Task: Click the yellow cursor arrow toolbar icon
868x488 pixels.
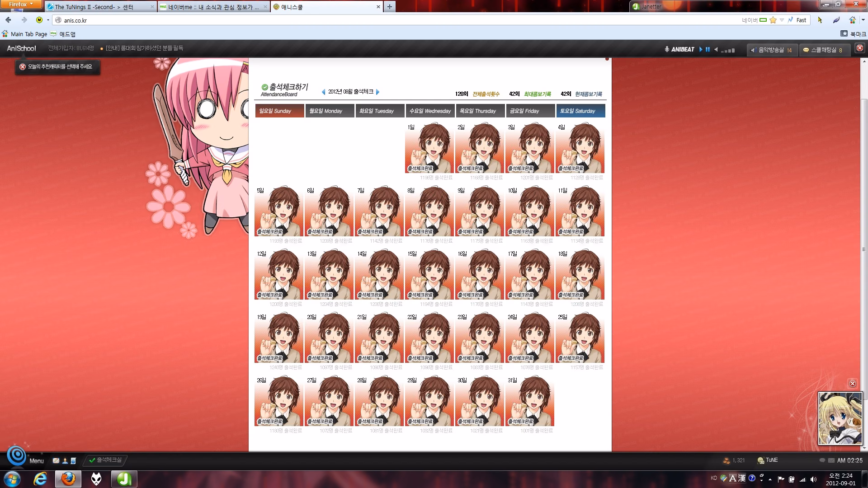Action: pos(820,20)
